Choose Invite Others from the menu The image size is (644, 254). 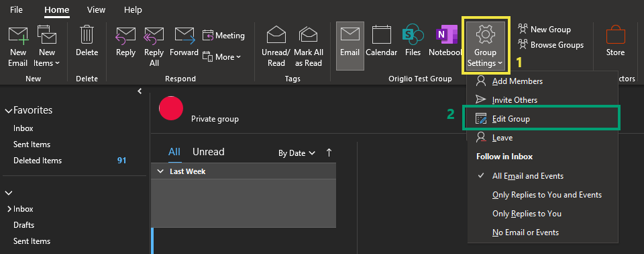coord(542,99)
